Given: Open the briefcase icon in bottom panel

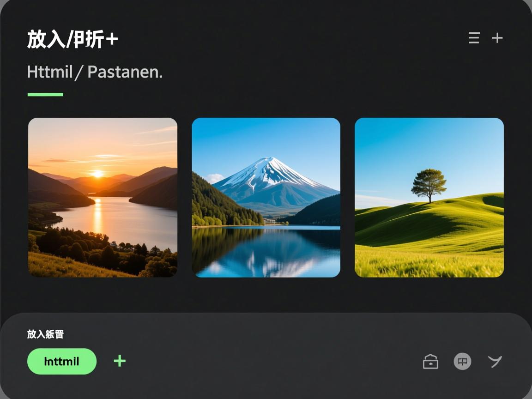Looking at the screenshot, I should click(x=430, y=362).
